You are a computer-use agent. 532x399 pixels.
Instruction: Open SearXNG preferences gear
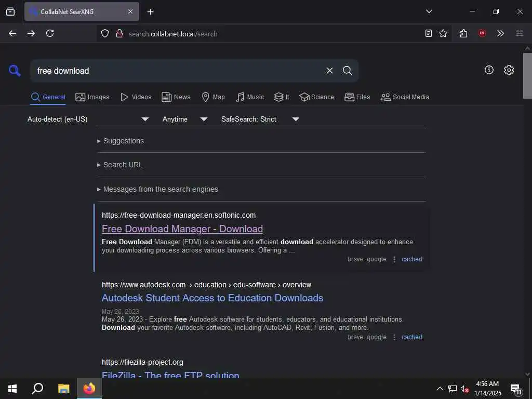pos(509,70)
